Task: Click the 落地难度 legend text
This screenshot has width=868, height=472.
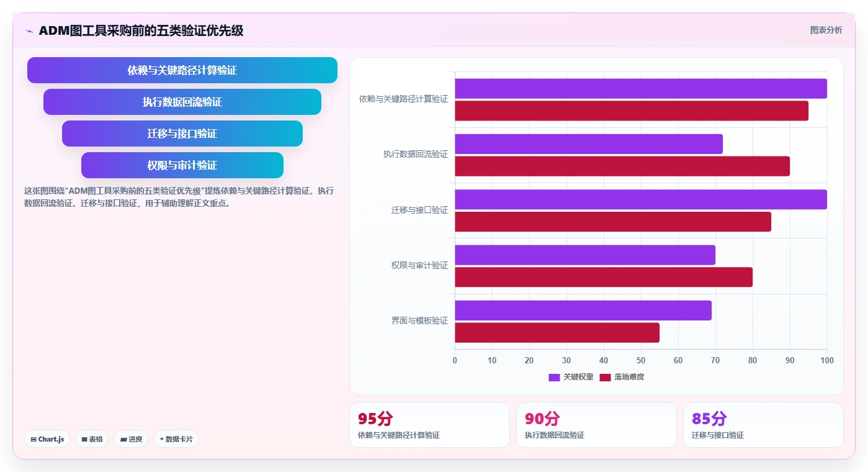Action: click(629, 377)
